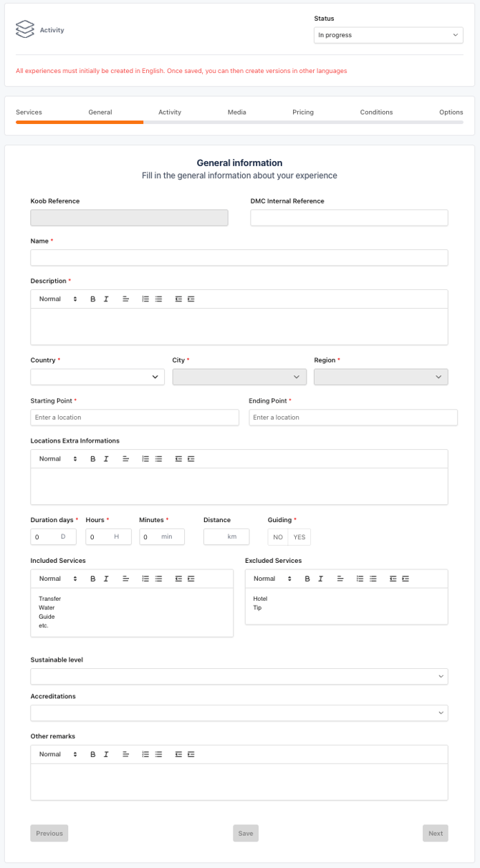Set Guiding toggle to YES
Image resolution: width=480 pixels, height=868 pixels.
coord(299,537)
